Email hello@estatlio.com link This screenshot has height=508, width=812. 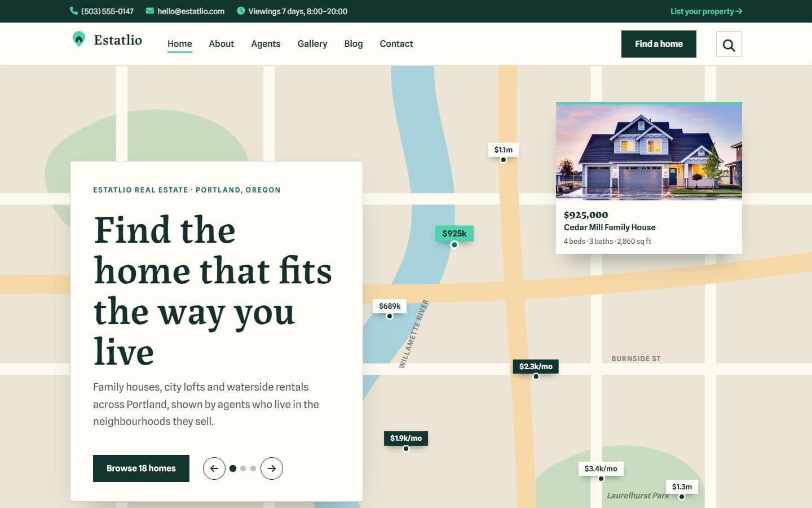tap(191, 11)
